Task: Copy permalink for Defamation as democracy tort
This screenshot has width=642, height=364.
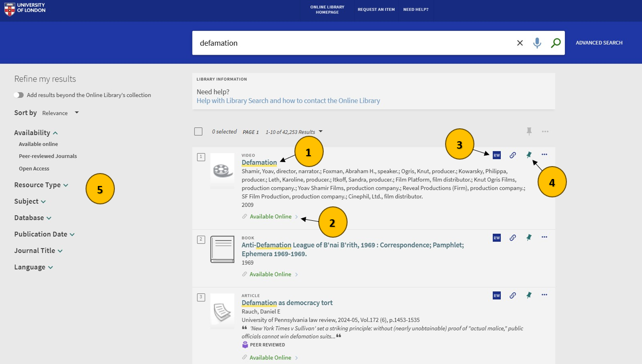Action: coord(512,295)
